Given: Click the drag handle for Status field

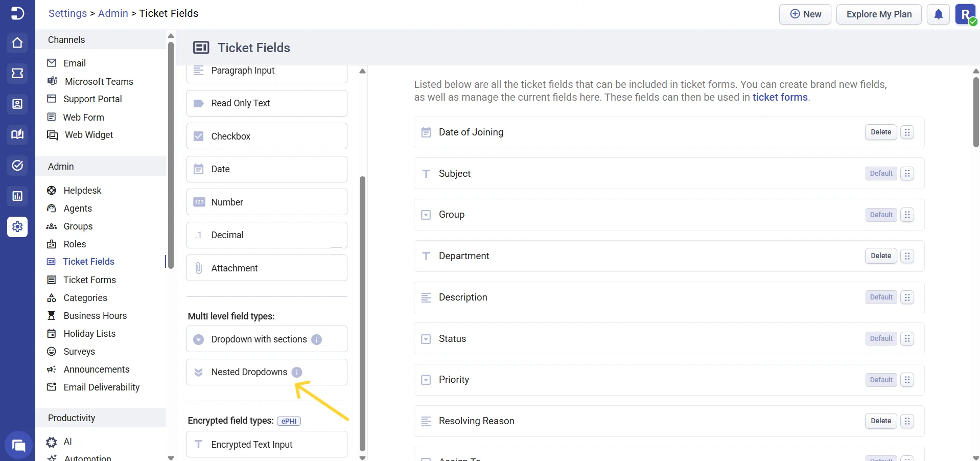Looking at the screenshot, I should point(907,339).
